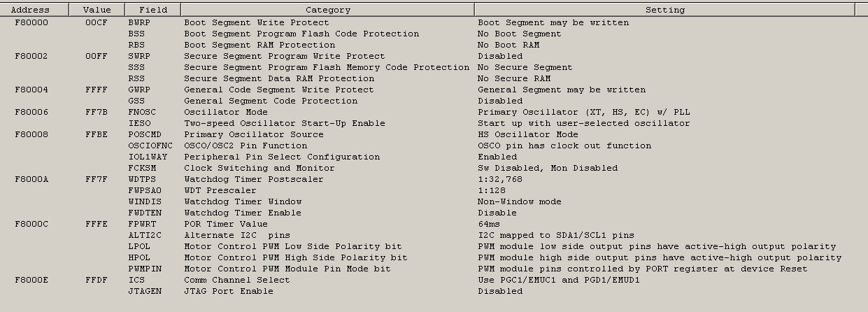Click the Category column header
Screen dimensions: 868x312
(327, 10)
